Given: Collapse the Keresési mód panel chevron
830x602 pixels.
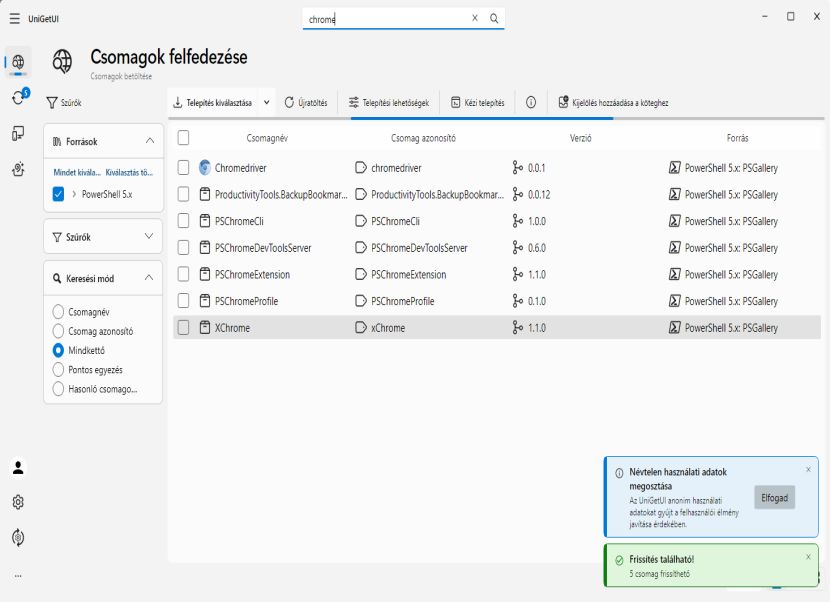Looking at the screenshot, I should click(x=149, y=277).
